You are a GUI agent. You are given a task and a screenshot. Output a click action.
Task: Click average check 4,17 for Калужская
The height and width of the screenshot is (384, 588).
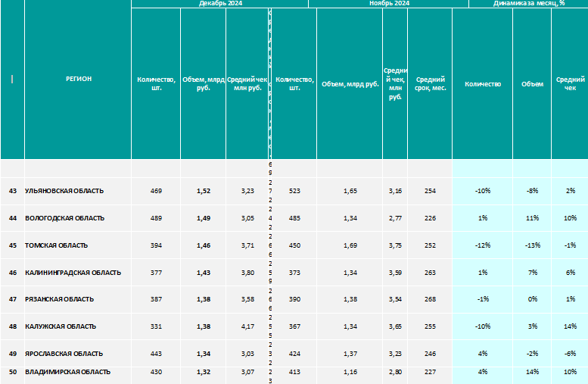[x=247, y=326]
